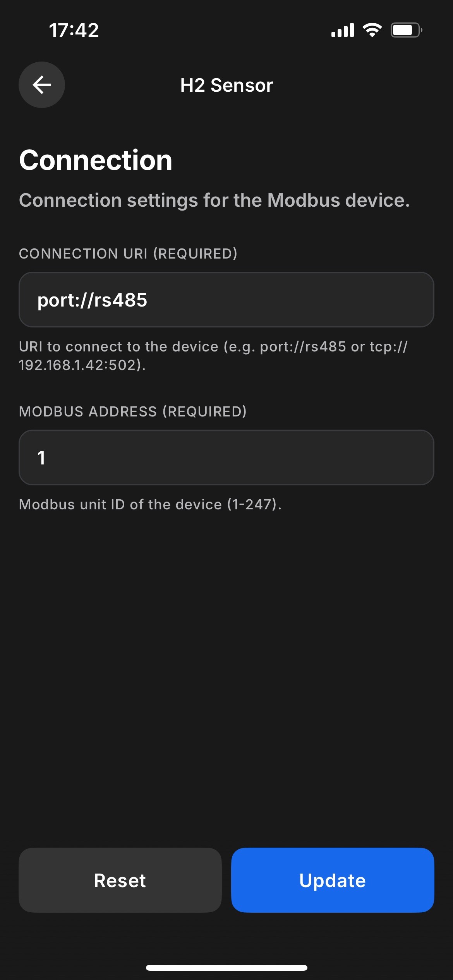Viewport: 453px width, 980px height.
Task: Tap the cellular signal indicator
Action: [x=342, y=30]
